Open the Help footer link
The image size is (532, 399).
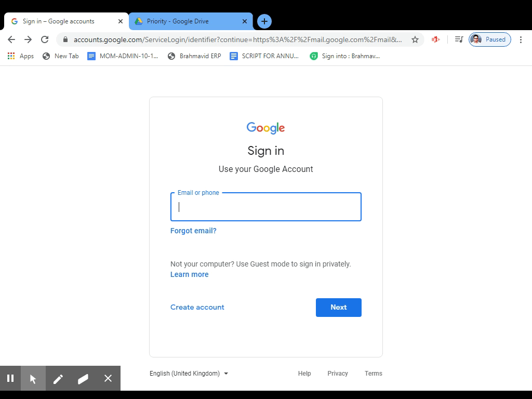coord(304,373)
